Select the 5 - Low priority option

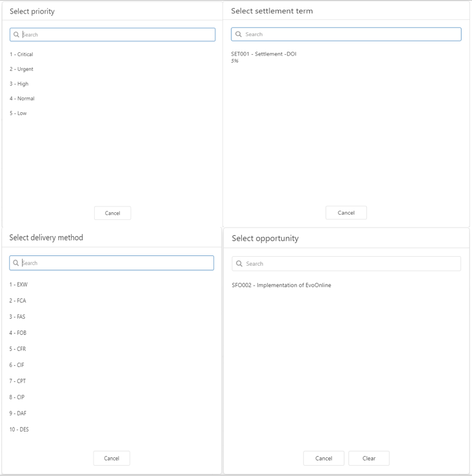[x=18, y=114]
